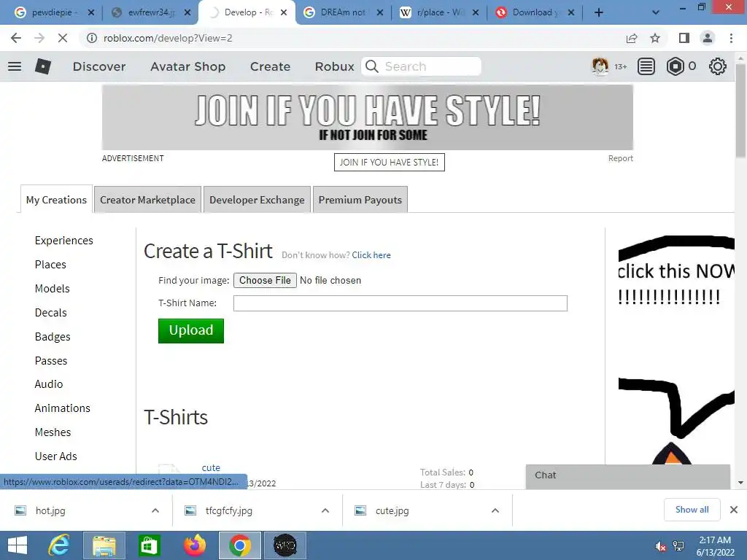This screenshot has width=747, height=560.
Task: View site information icon in address bar
Action: 91,38
